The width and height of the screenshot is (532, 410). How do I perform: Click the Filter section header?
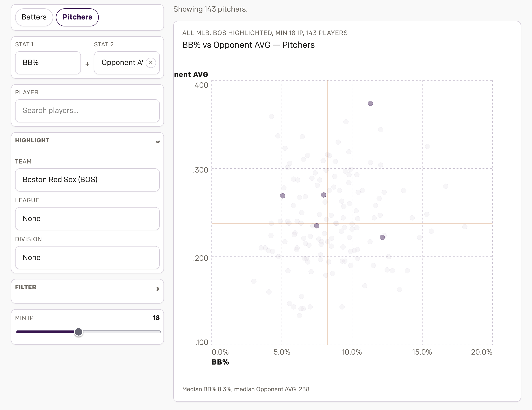coord(26,287)
